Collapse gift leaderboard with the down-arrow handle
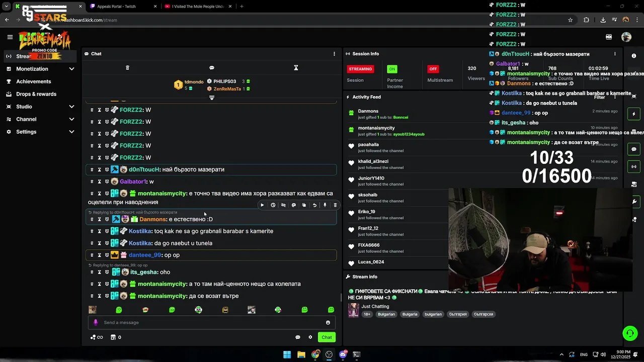The height and width of the screenshot is (362, 644). pyautogui.click(x=212, y=98)
